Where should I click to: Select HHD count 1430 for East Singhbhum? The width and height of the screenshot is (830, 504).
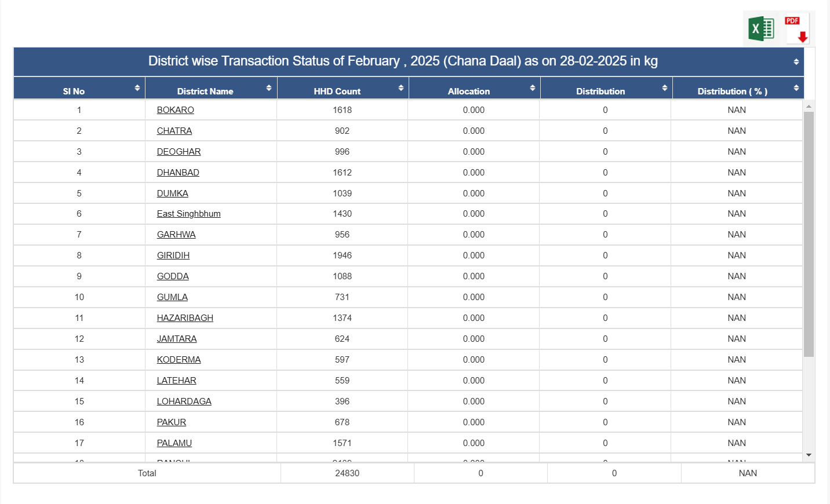click(342, 214)
